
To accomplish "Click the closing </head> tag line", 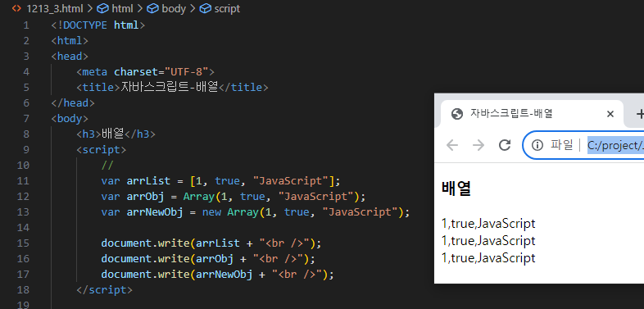I will [x=73, y=103].
